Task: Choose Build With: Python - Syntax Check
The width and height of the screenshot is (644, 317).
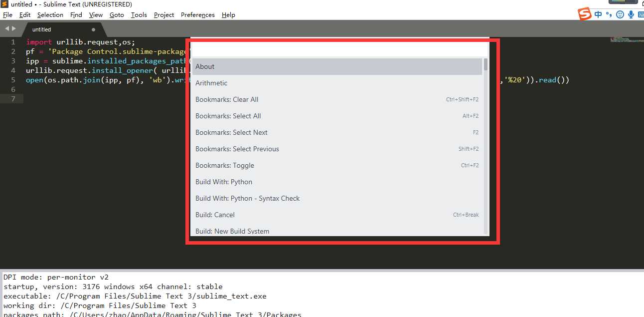Action: [337, 198]
